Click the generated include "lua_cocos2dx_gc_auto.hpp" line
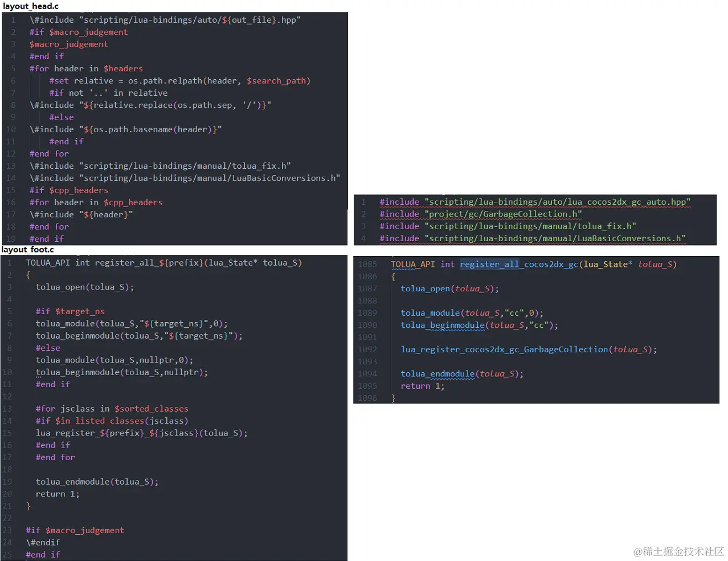 [x=535, y=202]
